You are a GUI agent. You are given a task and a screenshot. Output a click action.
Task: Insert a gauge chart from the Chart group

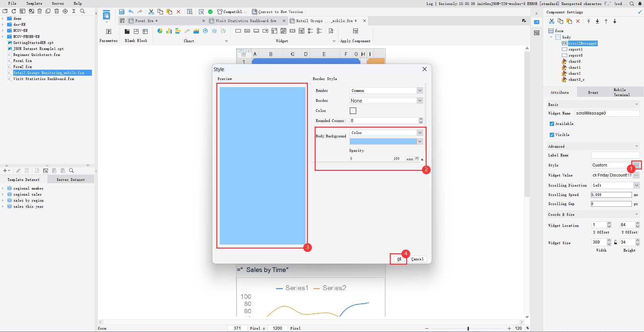pos(205,31)
